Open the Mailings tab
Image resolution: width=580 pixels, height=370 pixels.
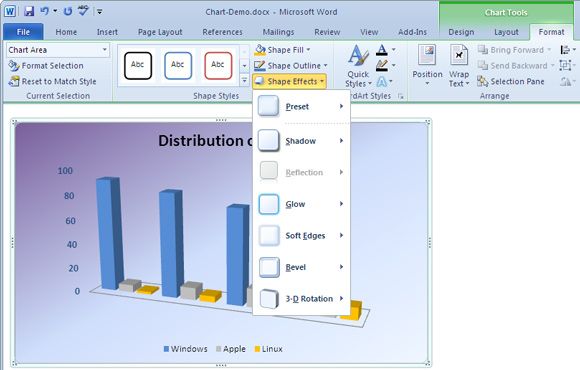pyautogui.click(x=279, y=32)
